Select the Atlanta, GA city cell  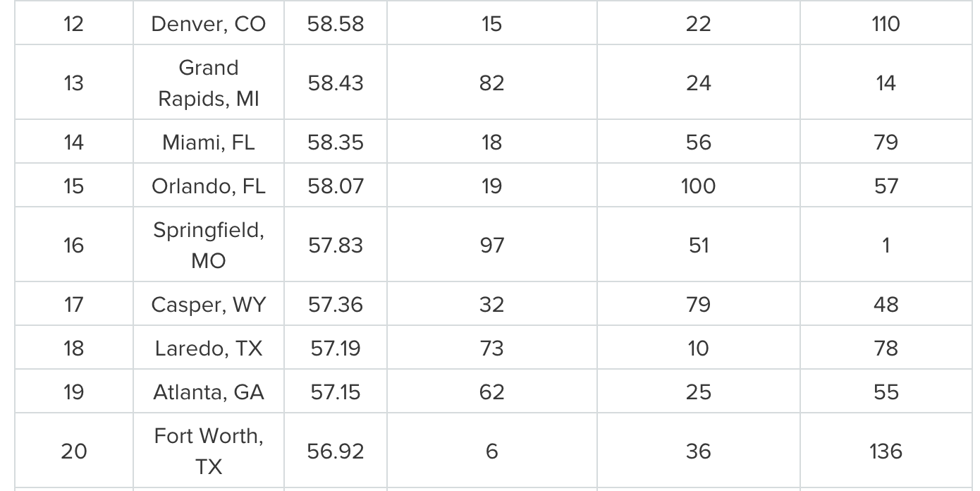pos(208,392)
